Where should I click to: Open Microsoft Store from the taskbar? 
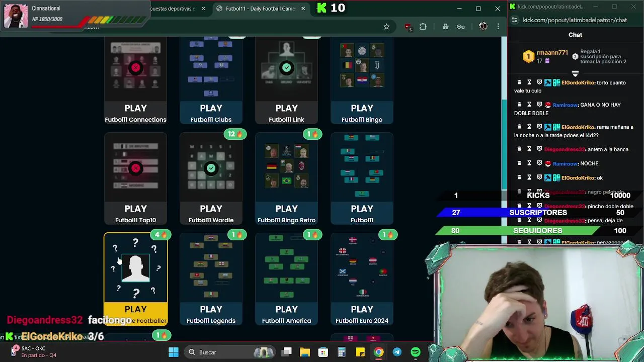pos(323,352)
